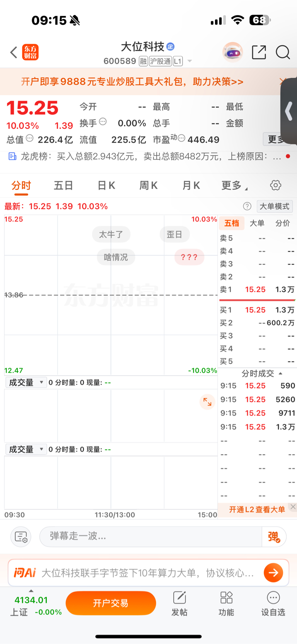Expand the stock code dropdown arrow
Viewport: 297px width, 644px height.
click(x=189, y=61)
